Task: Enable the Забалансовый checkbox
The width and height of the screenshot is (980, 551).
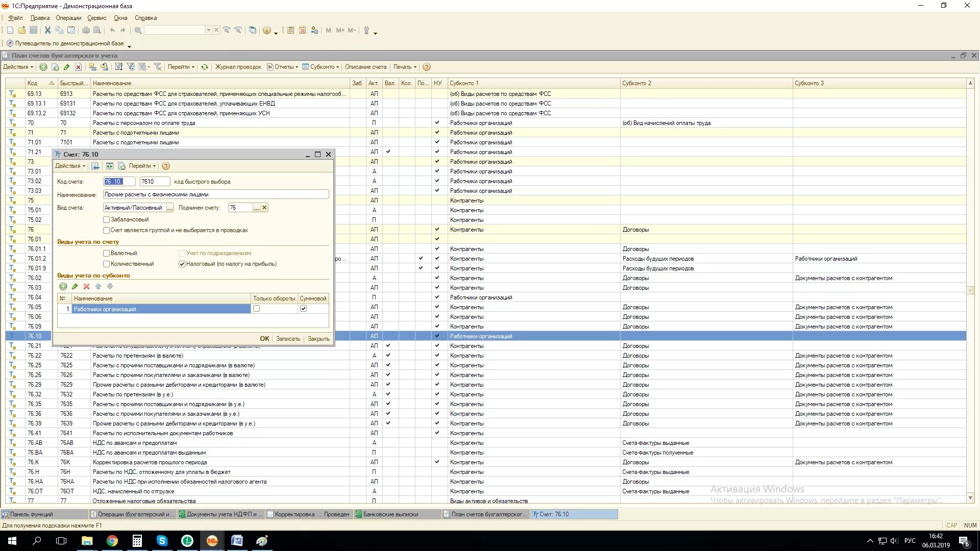Action: (x=107, y=219)
